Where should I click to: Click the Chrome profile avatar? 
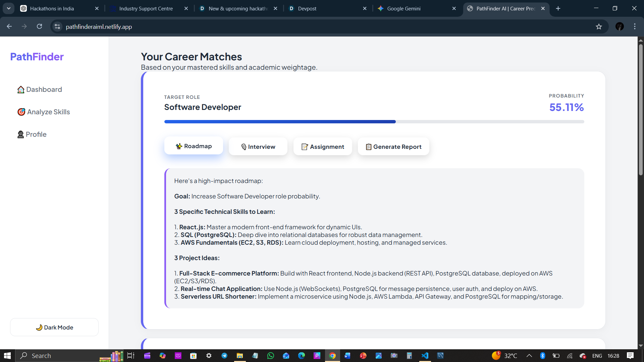click(x=619, y=26)
